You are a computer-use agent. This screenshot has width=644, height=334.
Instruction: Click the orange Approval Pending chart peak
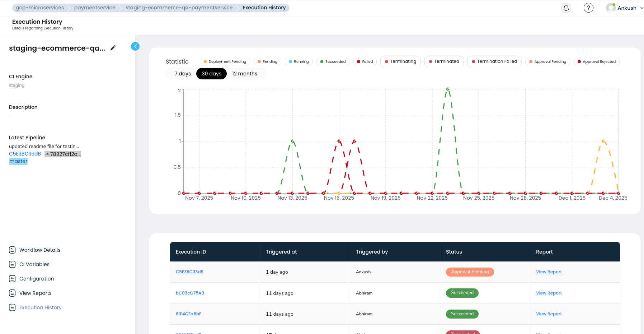point(603,141)
